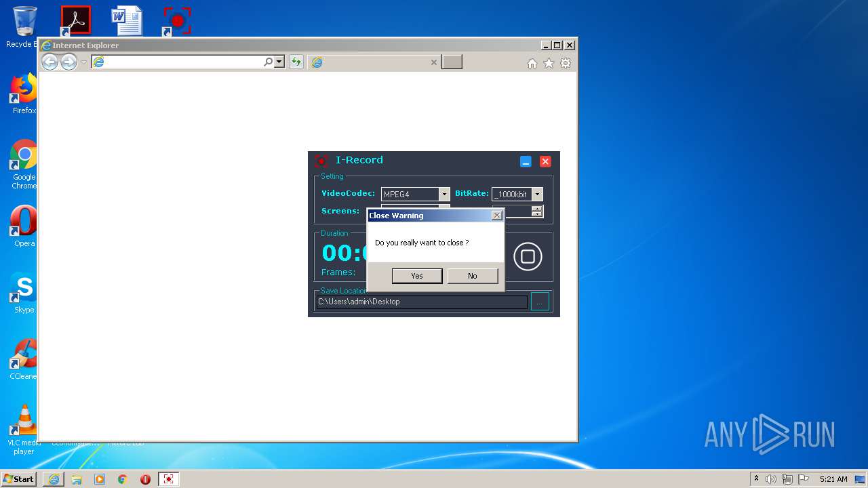868x488 pixels.
Task: Show hidden tray icons arrow
Action: [756, 479]
